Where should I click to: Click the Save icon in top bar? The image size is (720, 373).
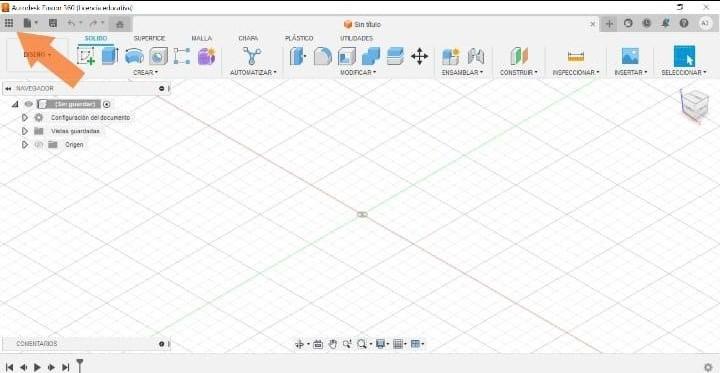point(53,23)
